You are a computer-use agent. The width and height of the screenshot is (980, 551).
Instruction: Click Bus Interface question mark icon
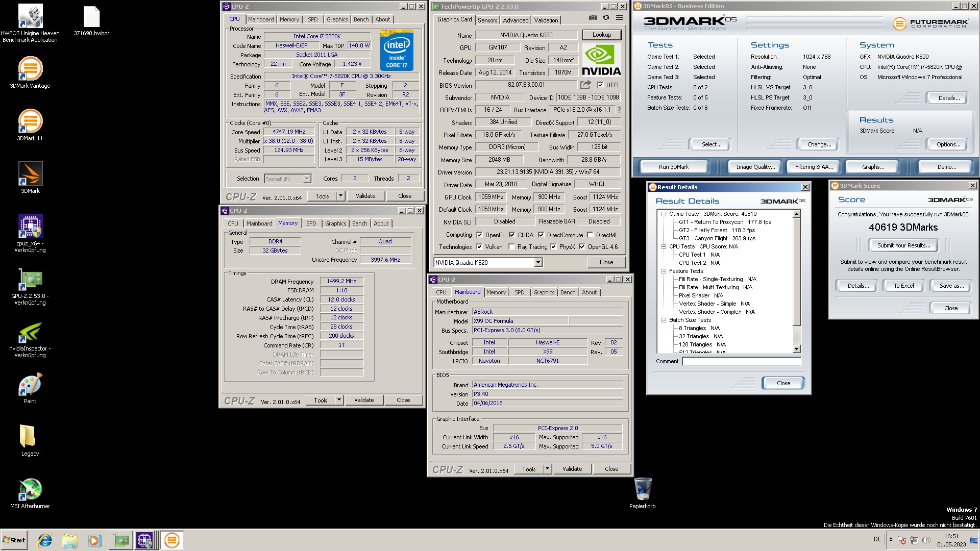pyautogui.click(x=619, y=110)
